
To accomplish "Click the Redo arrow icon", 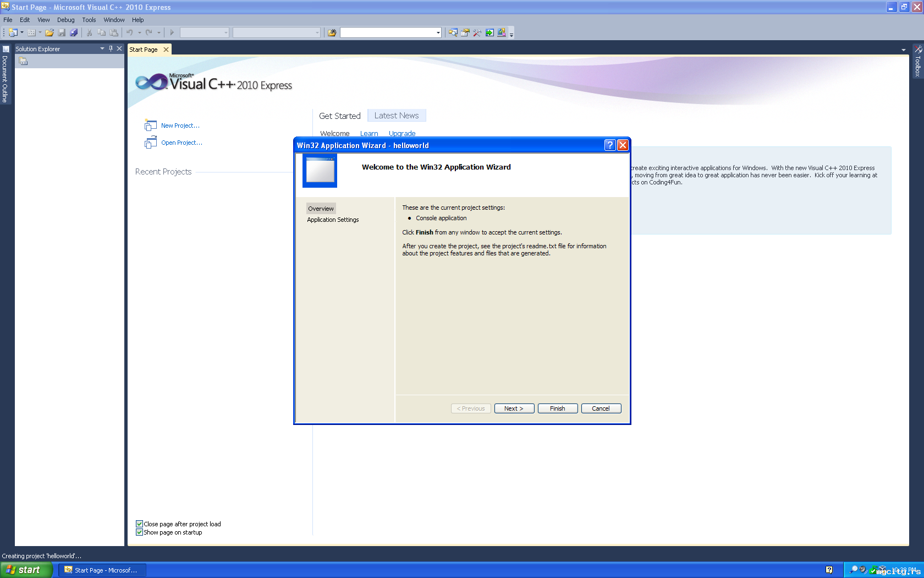I will (148, 32).
